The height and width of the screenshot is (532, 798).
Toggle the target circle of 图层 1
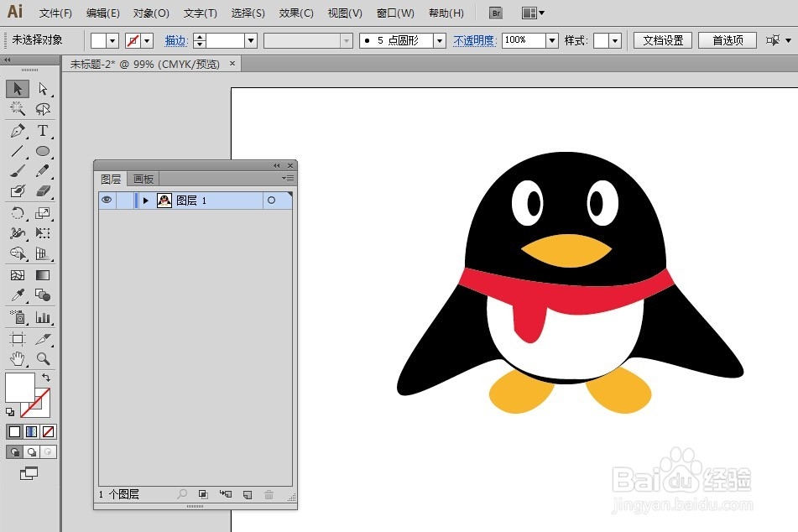tap(271, 201)
